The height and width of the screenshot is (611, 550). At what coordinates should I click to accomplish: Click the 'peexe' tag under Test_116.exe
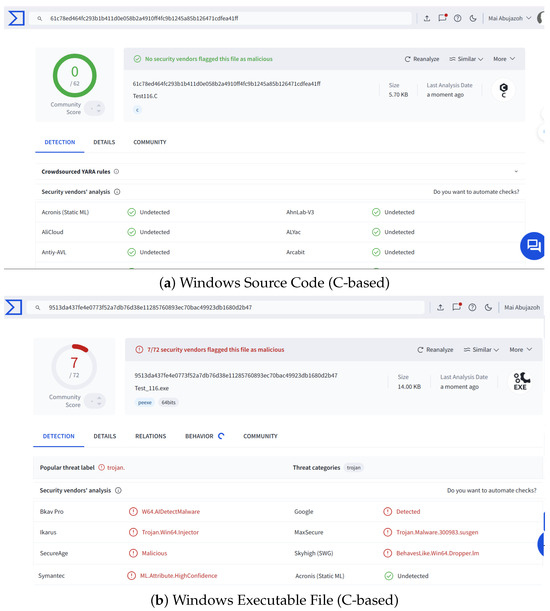pyautogui.click(x=145, y=403)
